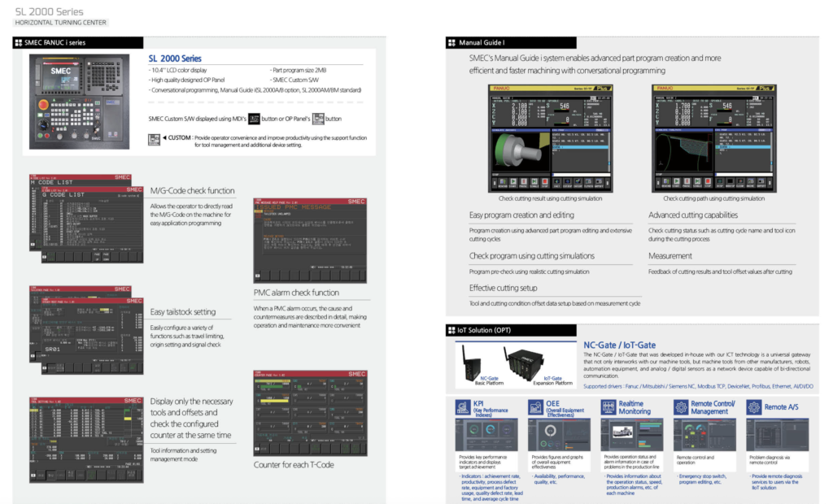Click the Easy program creation and editing heading
Image resolution: width=833 pixels, height=504 pixels.
[x=521, y=215]
